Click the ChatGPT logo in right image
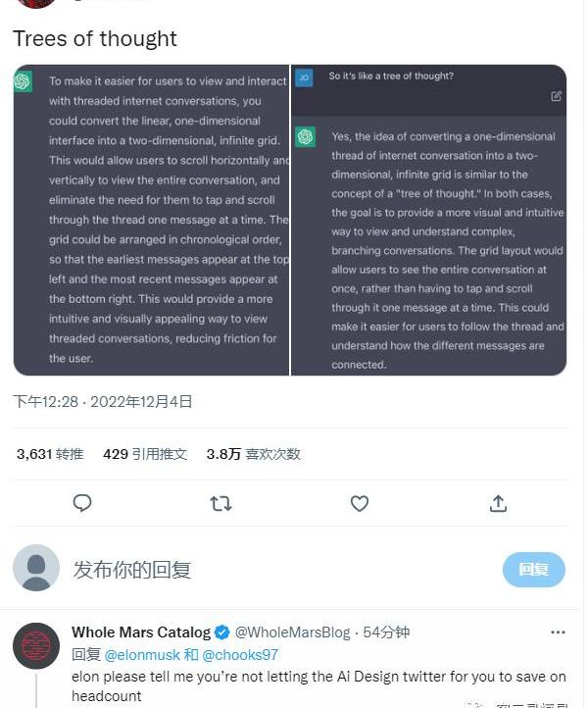 (x=305, y=136)
